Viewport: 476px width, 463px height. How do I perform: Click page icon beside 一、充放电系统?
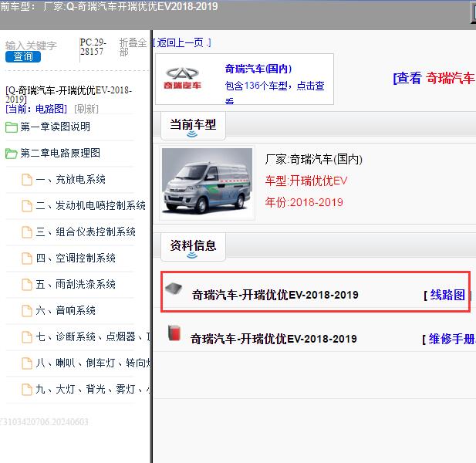(27, 180)
